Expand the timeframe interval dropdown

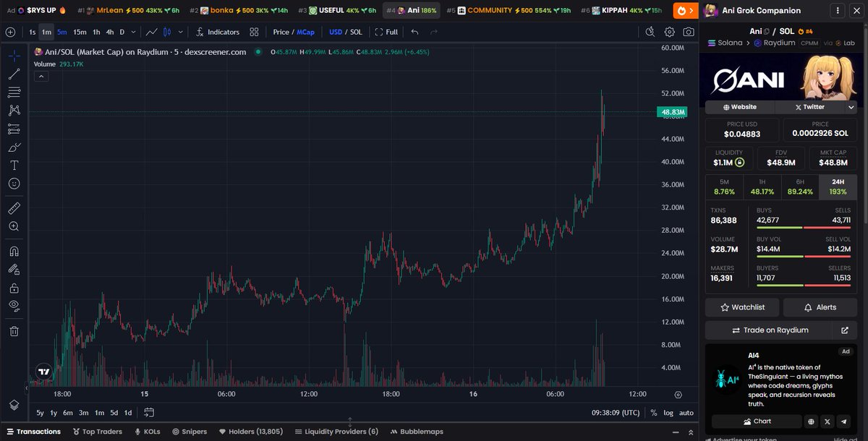[134, 32]
